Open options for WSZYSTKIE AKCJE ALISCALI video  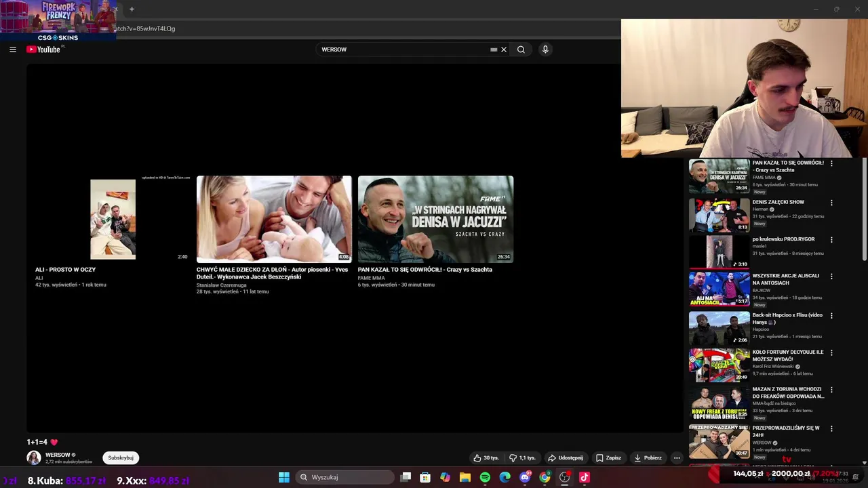click(x=831, y=277)
